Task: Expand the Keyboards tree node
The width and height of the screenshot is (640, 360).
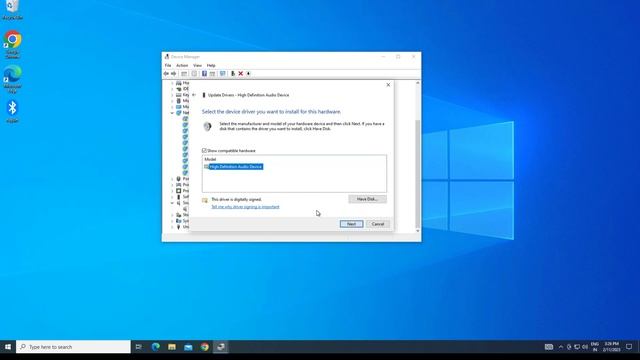Action: tap(172, 95)
